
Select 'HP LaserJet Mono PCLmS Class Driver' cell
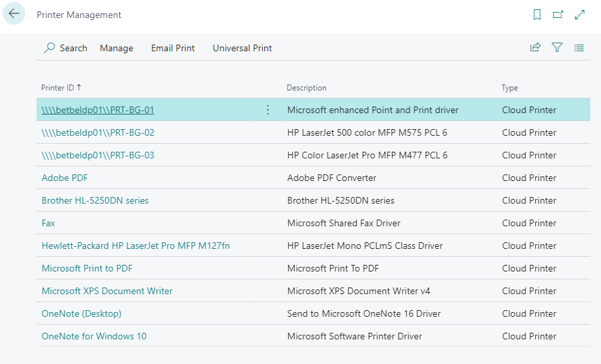pos(365,246)
